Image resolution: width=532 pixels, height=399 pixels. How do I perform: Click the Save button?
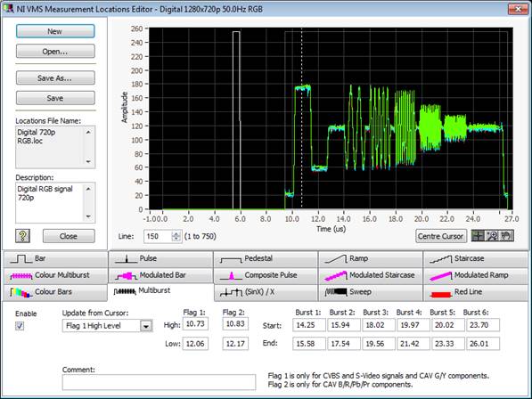(55, 98)
